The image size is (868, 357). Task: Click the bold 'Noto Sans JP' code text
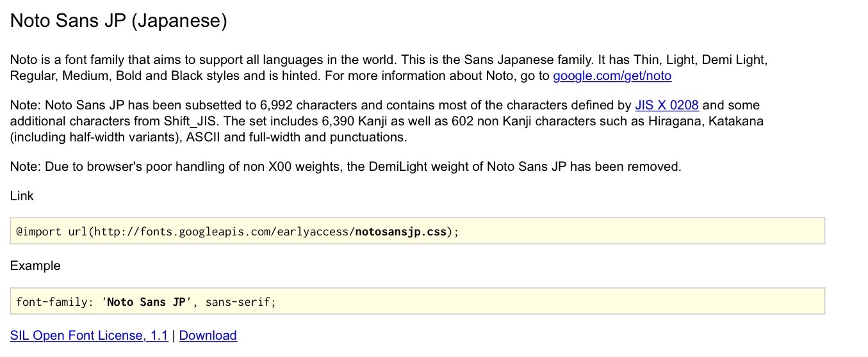[x=145, y=301]
